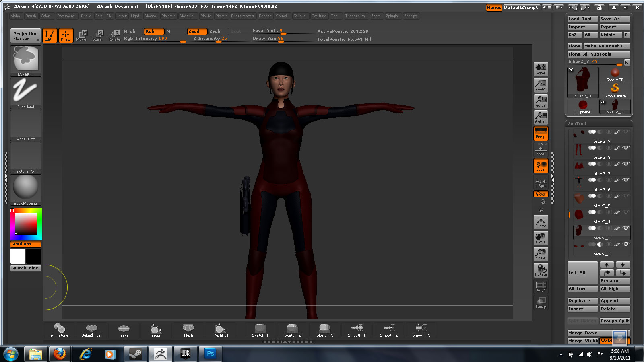
Task: Select the Sphere3D tool thumbnail
Action: 615,74
